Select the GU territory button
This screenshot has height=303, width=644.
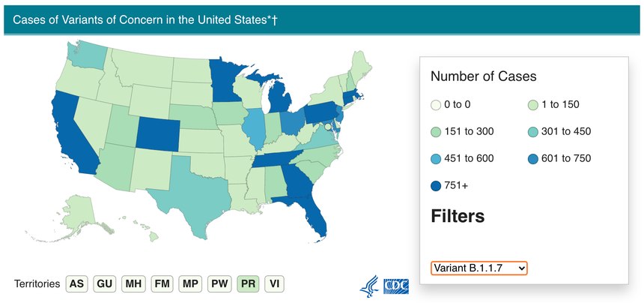(x=105, y=284)
